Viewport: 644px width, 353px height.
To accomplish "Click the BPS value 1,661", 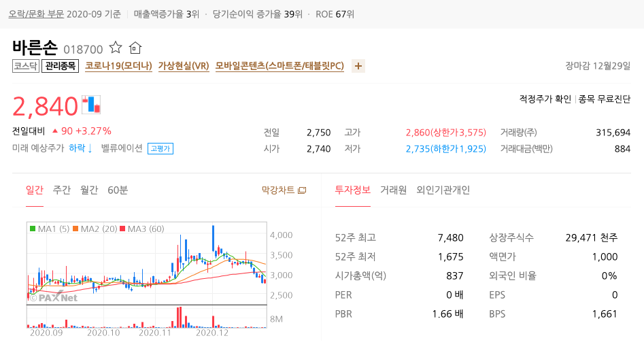I will [605, 314].
